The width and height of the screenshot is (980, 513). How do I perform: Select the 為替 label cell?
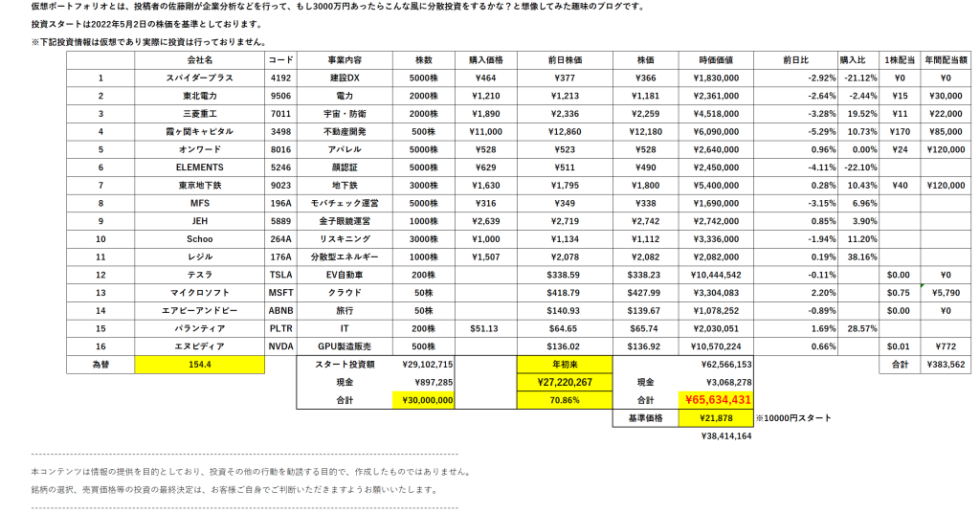100,365
